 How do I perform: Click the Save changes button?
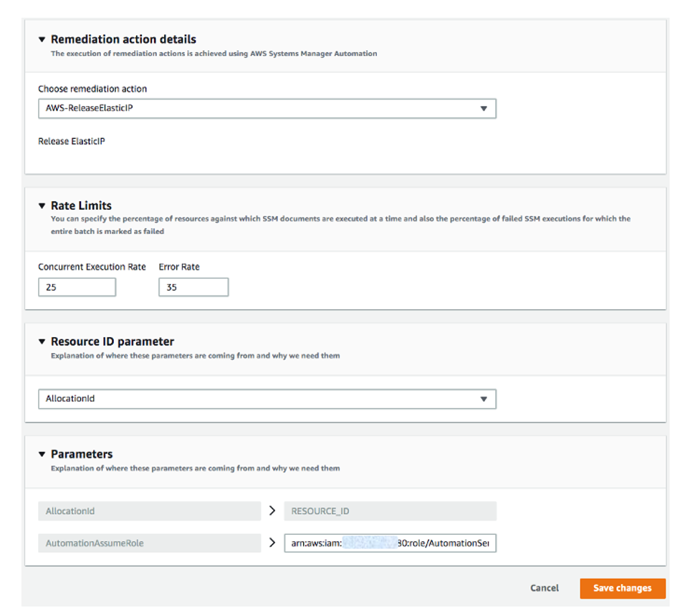pyautogui.click(x=622, y=588)
